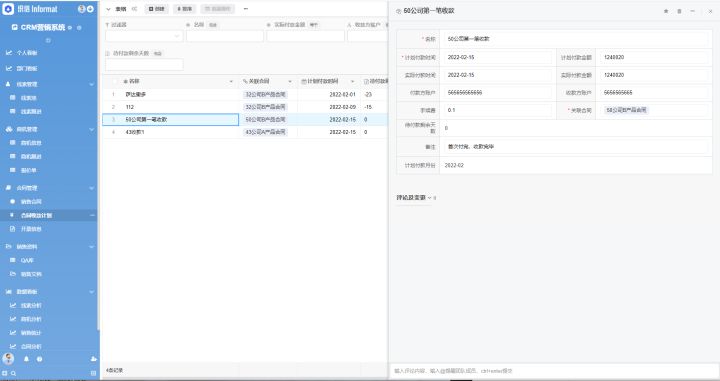Viewport: 720px width, 381px height.
Task: Collapse the 商机管理 sidebar group
Action: [x=91, y=129]
